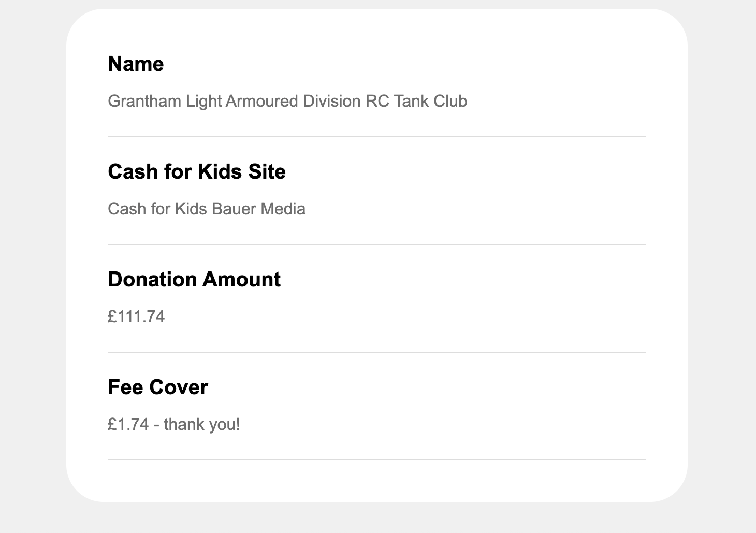Click the "Fee Cover" heading
The image size is (756, 533).
tap(158, 387)
